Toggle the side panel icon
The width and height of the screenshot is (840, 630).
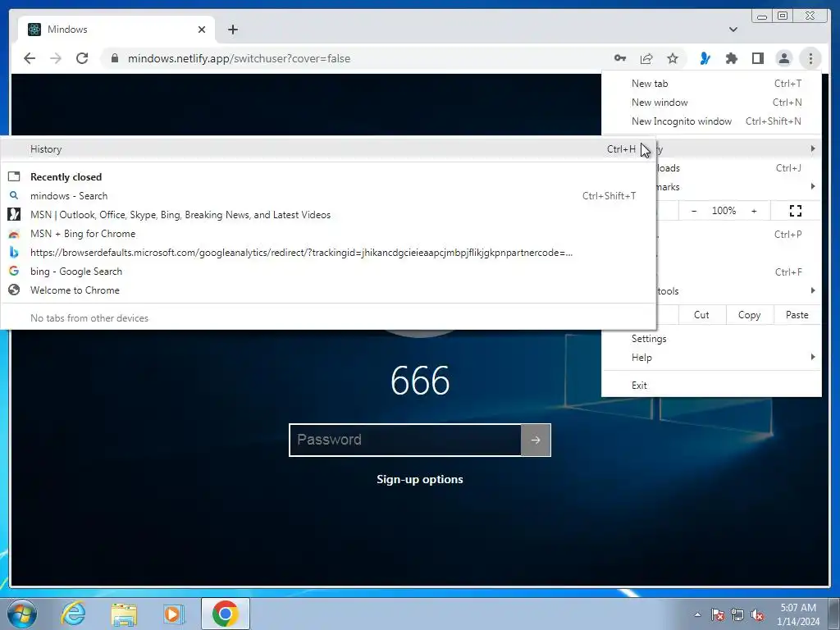(757, 58)
